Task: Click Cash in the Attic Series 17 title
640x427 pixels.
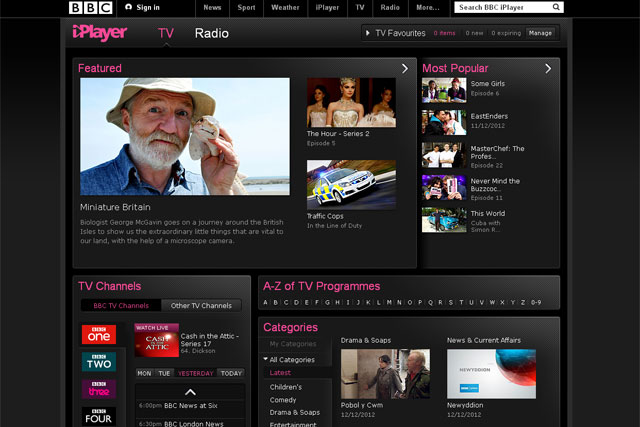Action: tap(210, 340)
